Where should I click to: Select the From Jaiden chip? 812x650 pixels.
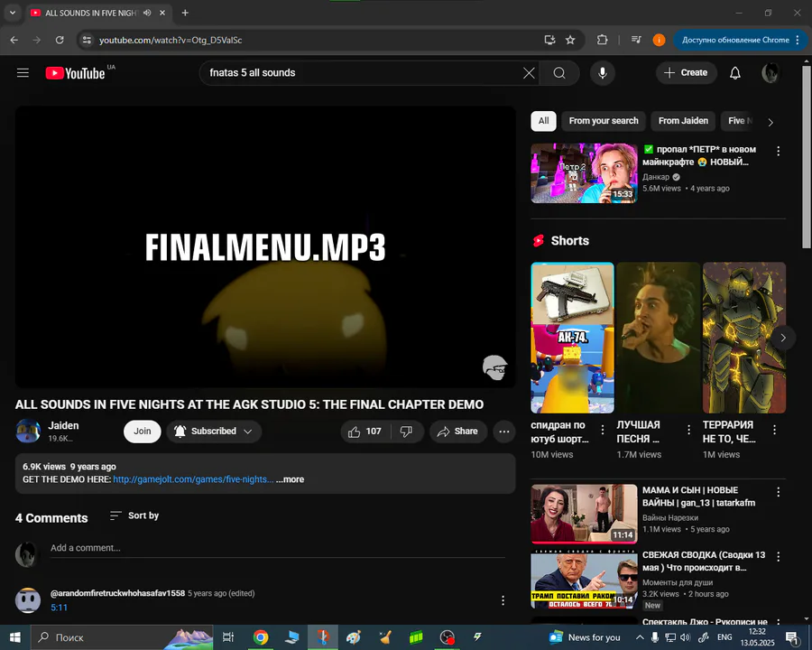(683, 121)
